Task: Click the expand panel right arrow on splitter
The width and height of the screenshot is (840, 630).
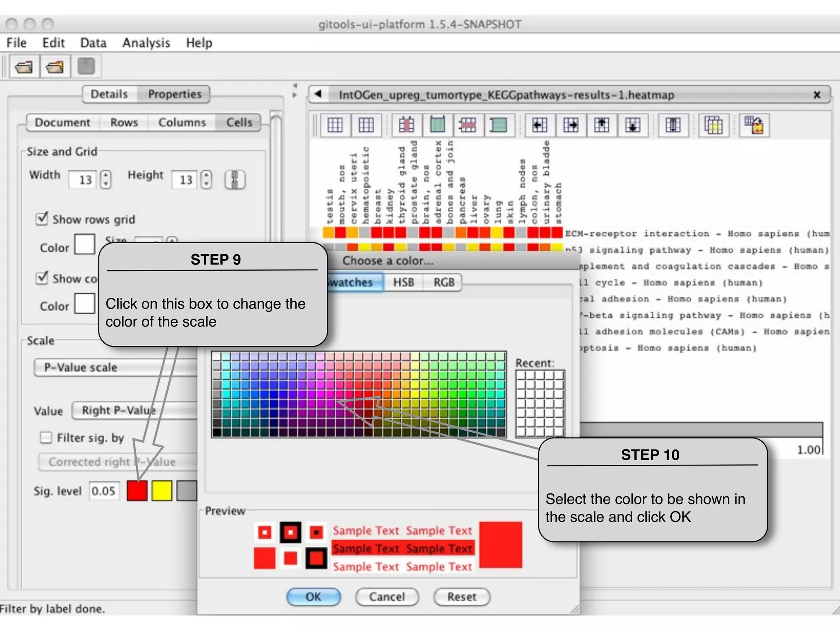Action: pyautogui.click(x=294, y=95)
